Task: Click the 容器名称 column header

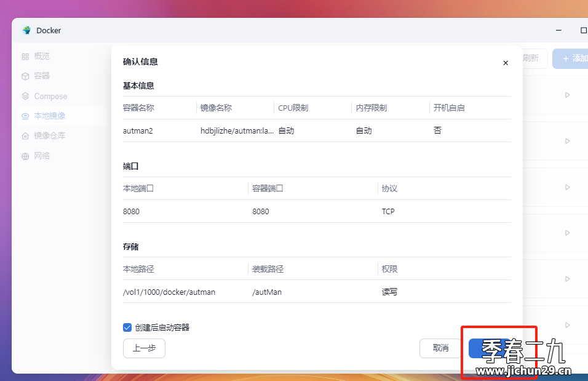Action: pos(138,108)
